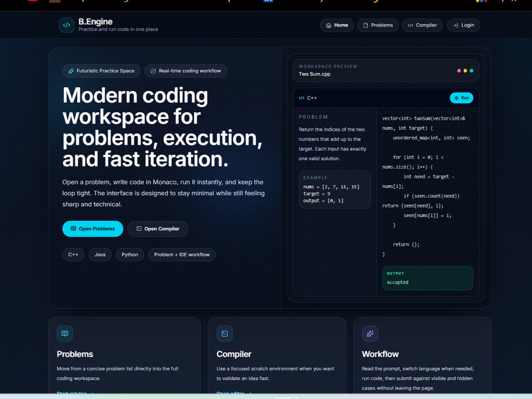Click the 'return {};' code line

point(406,244)
